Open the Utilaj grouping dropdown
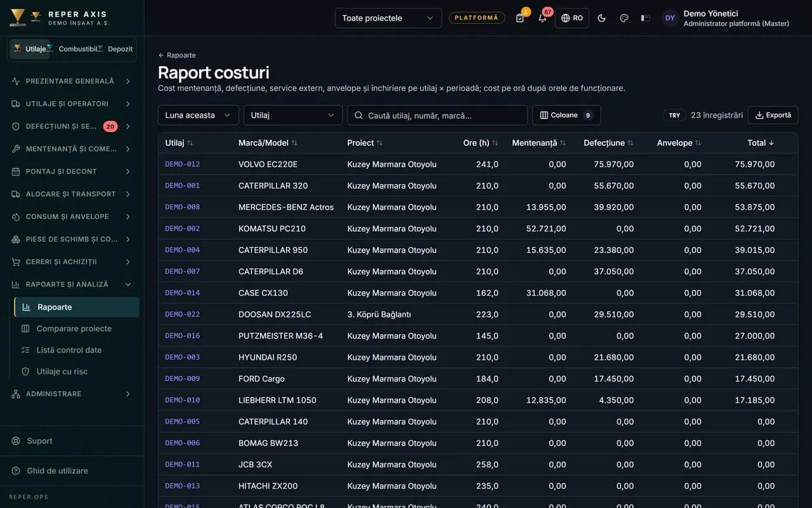The image size is (812, 508). 293,115
